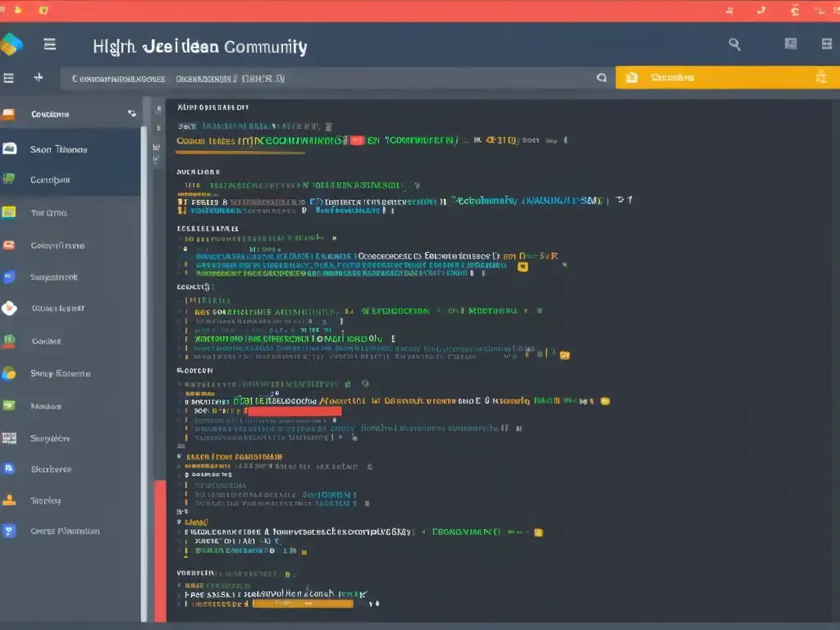Switch to the Samples sidebar entry

click(49, 437)
